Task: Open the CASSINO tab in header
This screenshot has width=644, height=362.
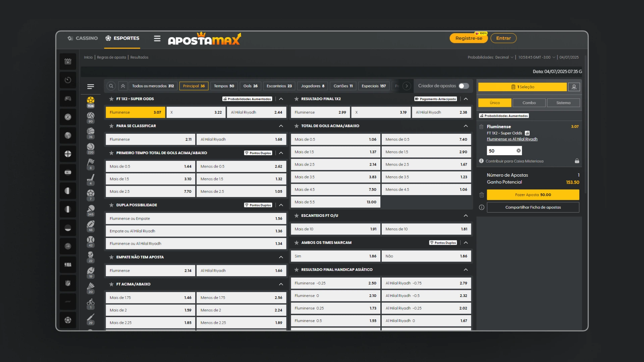Action: point(83,38)
